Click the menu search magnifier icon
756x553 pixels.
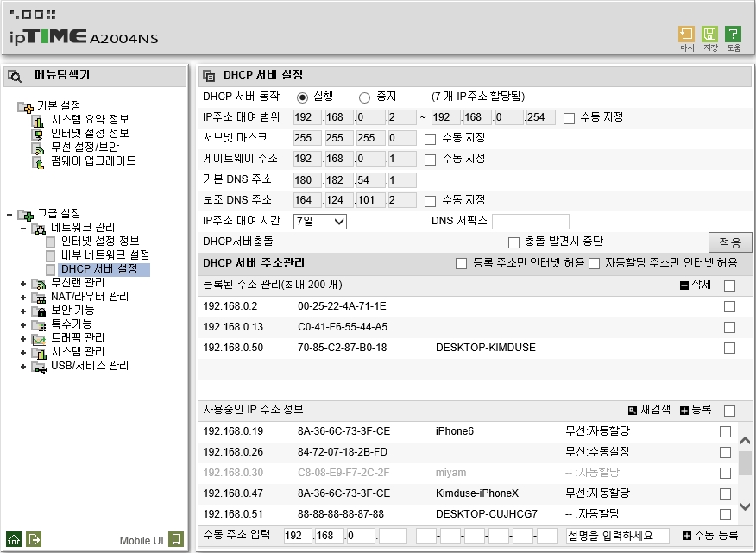click(x=15, y=76)
